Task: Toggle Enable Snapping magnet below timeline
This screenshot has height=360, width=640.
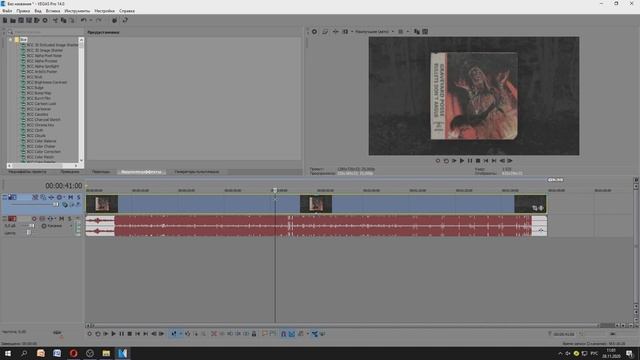Action: (283, 334)
